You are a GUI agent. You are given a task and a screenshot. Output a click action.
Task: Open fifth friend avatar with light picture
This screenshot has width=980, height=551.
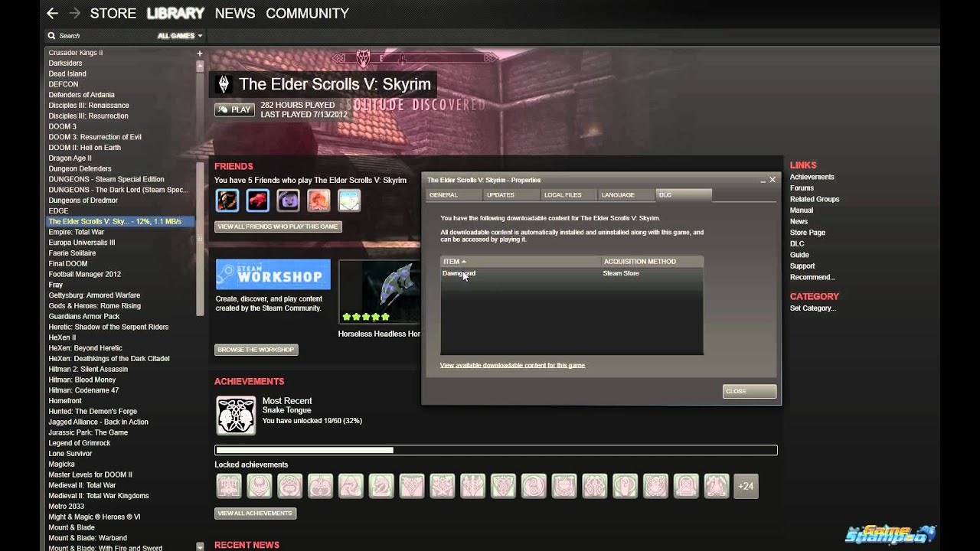(x=349, y=201)
